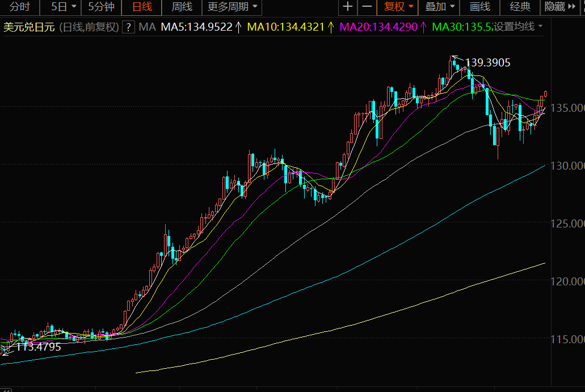
Task: Click the scroll-left arrow at bottom left
Action: pyautogui.click(x=6, y=390)
